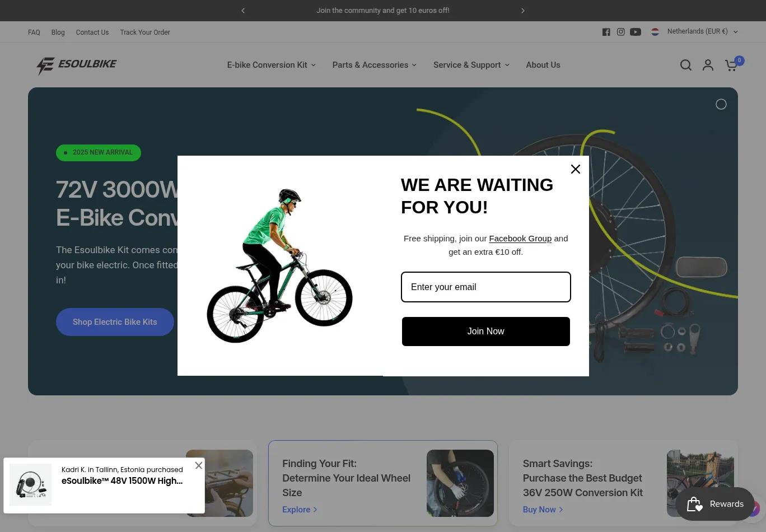Click the search magnifier icon

(x=686, y=65)
